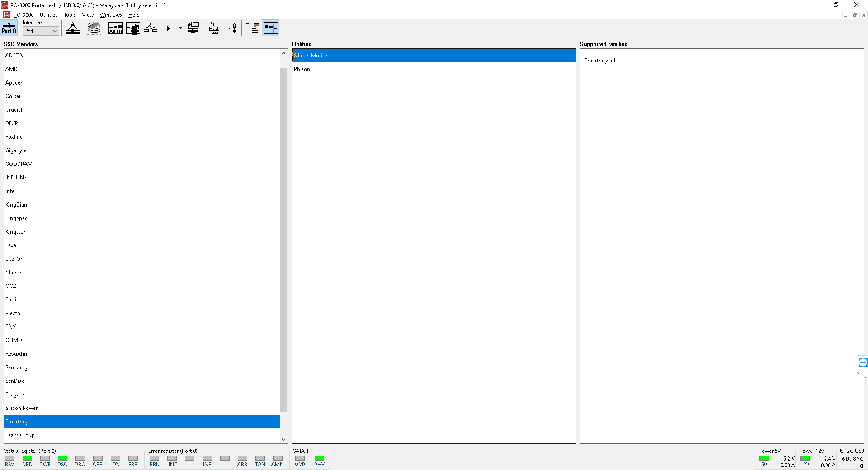This screenshot has height=470, width=868.
Task: Open the TeamViewer side panel icon
Action: (x=863, y=362)
